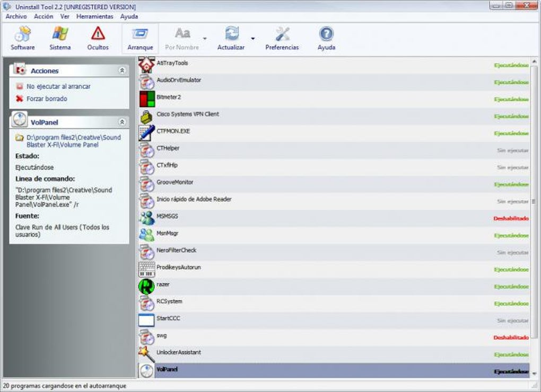541x392 pixels.
Task: Click the Deshabilitado status of swg
Action: point(511,337)
